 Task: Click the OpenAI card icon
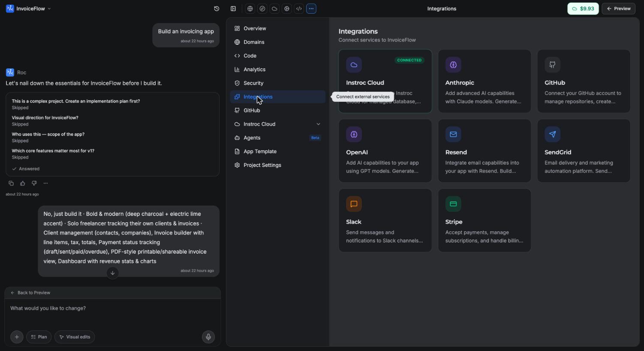tap(354, 134)
